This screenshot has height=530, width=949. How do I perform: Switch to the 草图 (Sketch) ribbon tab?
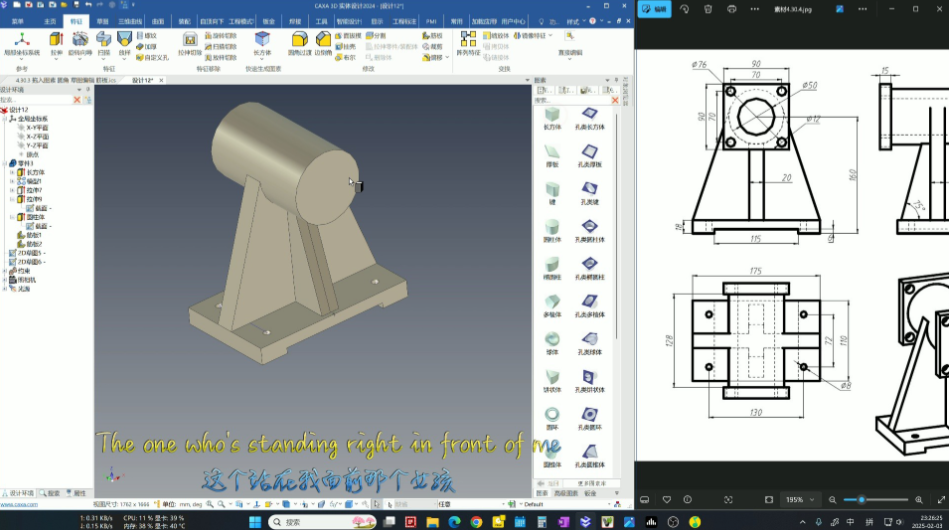point(102,21)
